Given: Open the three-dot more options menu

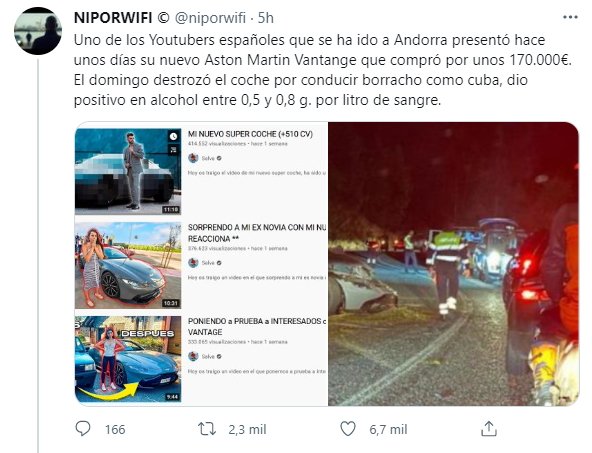Looking at the screenshot, I should [x=570, y=17].
